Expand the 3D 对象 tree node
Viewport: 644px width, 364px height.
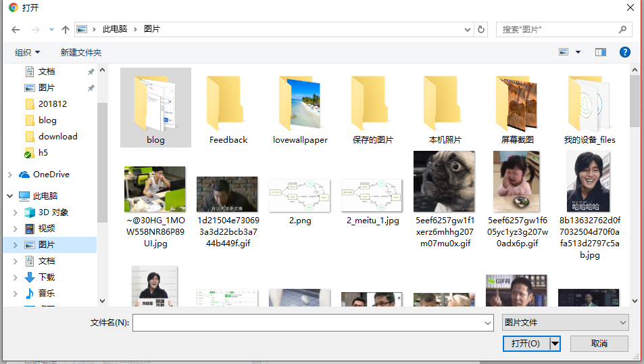click(14, 212)
